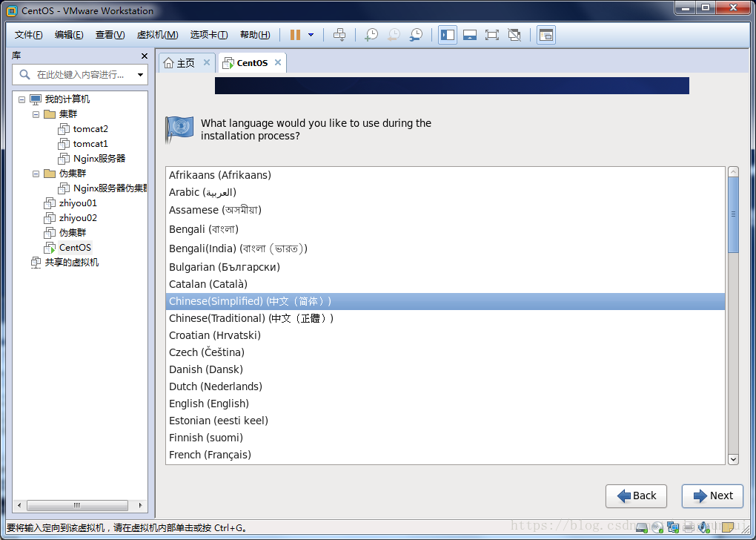This screenshot has height=540, width=756.
Task: Toggle the thumbnail bar view
Action: coord(470,35)
